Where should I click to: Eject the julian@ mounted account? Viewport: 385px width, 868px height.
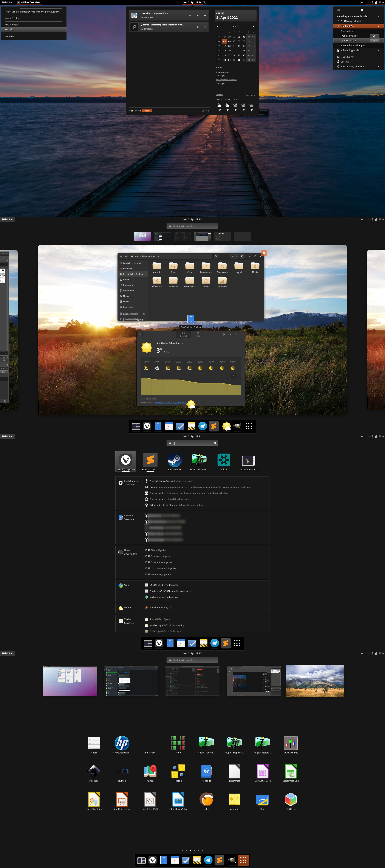click(x=144, y=314)
